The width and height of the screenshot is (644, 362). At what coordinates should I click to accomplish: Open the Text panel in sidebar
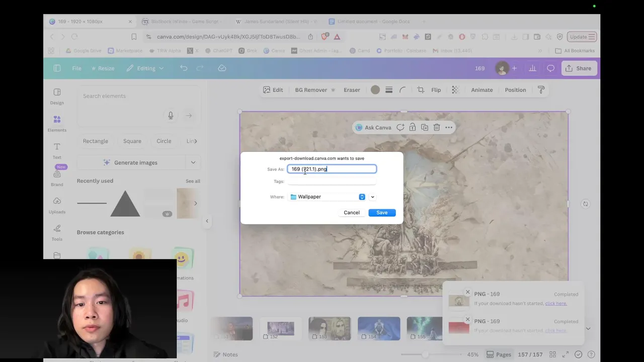[57, 150]
